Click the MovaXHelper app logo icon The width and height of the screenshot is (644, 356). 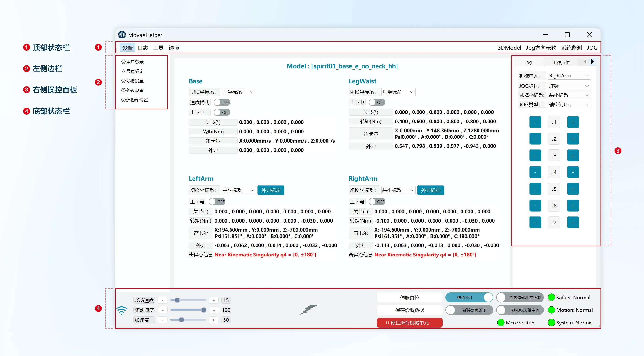122,35
